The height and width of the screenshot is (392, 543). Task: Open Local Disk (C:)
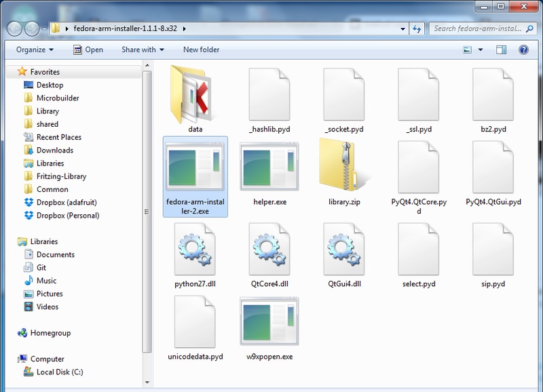[60, 372]
